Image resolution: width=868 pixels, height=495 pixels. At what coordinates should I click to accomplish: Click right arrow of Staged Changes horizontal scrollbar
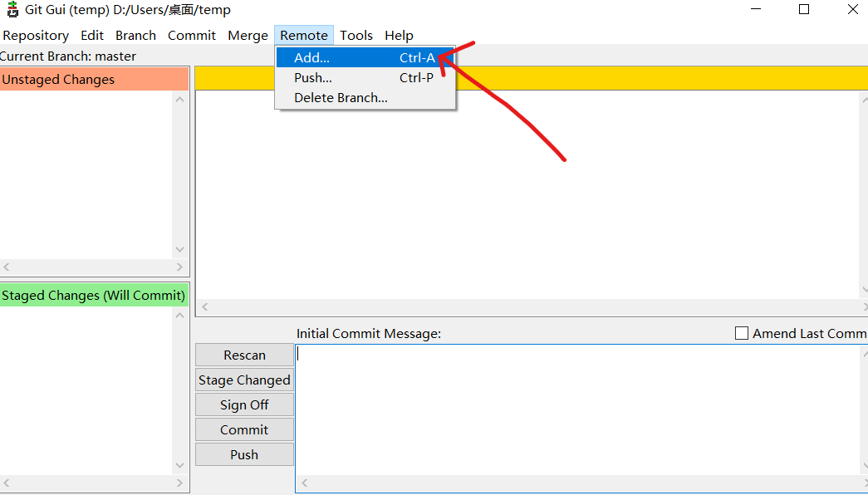coord(180,483)
